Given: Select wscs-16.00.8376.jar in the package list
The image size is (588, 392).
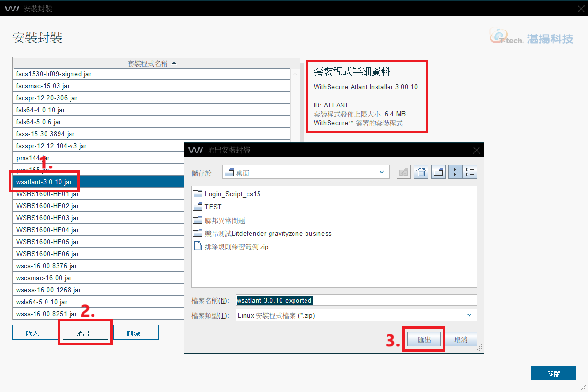Looking at the screenshot, I should click(99, 266).
